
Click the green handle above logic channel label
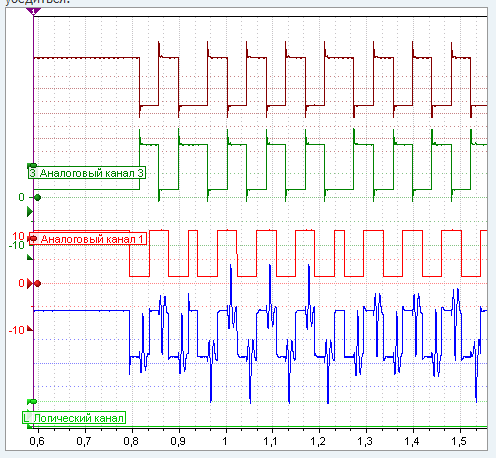(32, 401)
